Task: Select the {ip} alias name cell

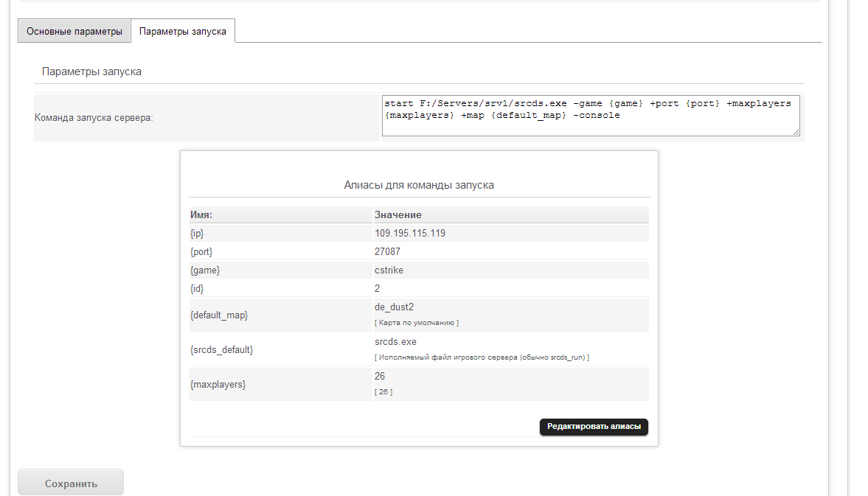Action: click(197, 233)
